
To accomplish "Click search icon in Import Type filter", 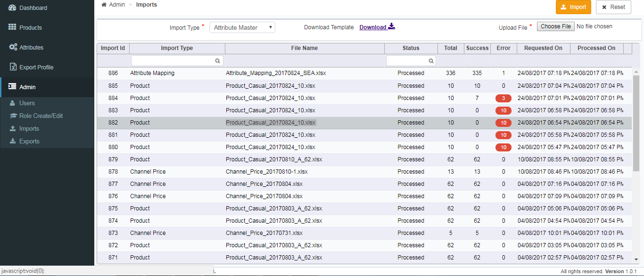I will (217, 61).
